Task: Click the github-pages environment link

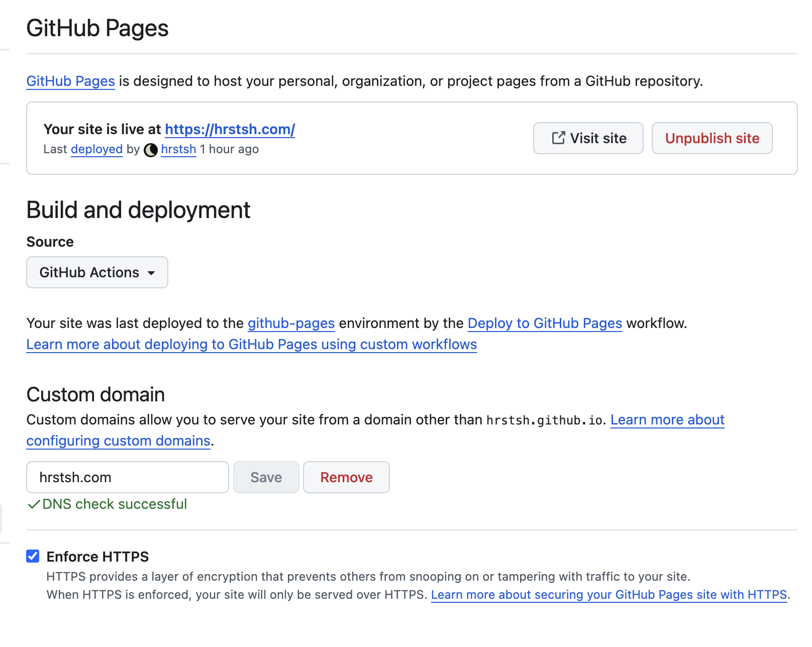Action: pos(291,323)
